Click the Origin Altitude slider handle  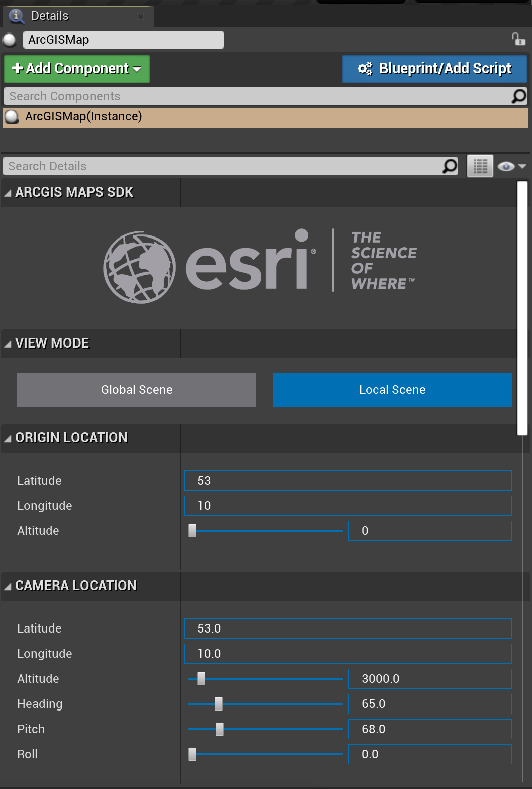192,531
